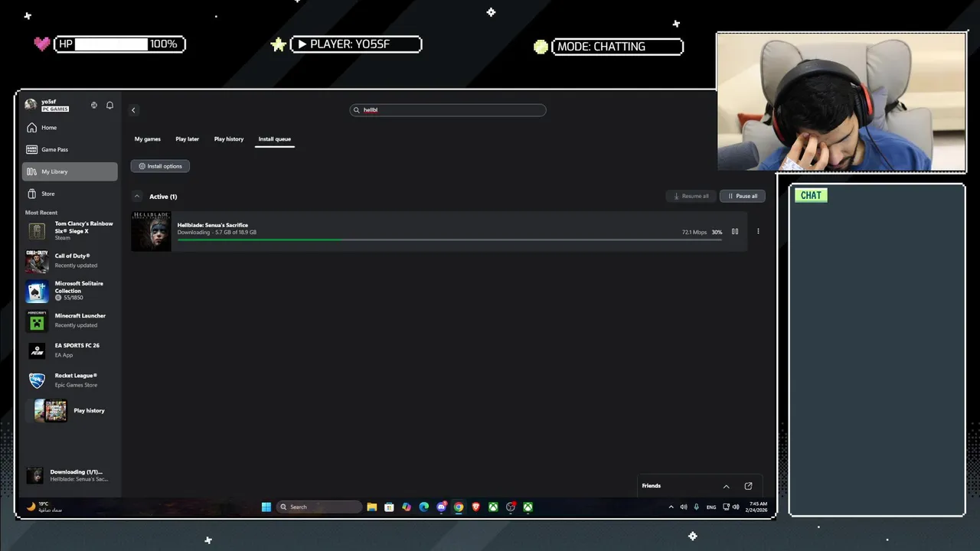Viewport: 980px width, 551px height.
Task: Open the print/cloud gaming icon beside profile
Action: [94, 105]
